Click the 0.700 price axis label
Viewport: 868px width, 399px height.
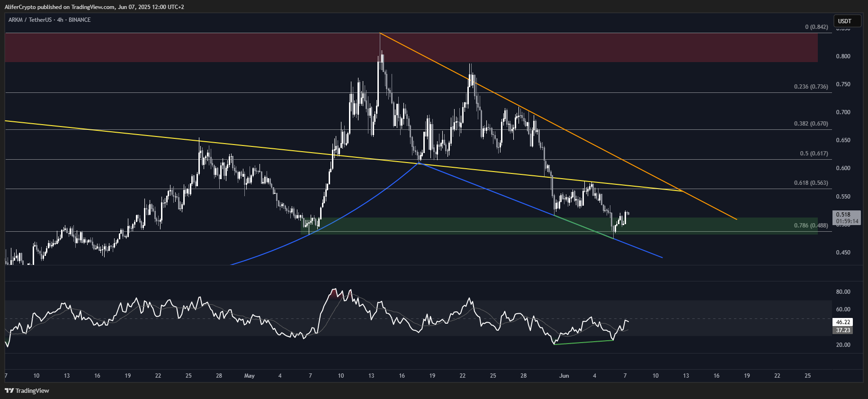point(843,112)
